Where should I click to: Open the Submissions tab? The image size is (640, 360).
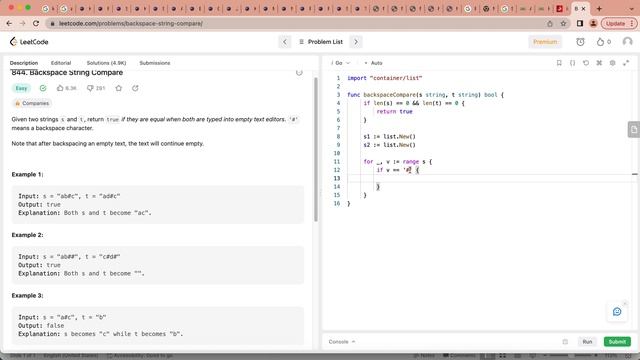click(x=155, y=63)
